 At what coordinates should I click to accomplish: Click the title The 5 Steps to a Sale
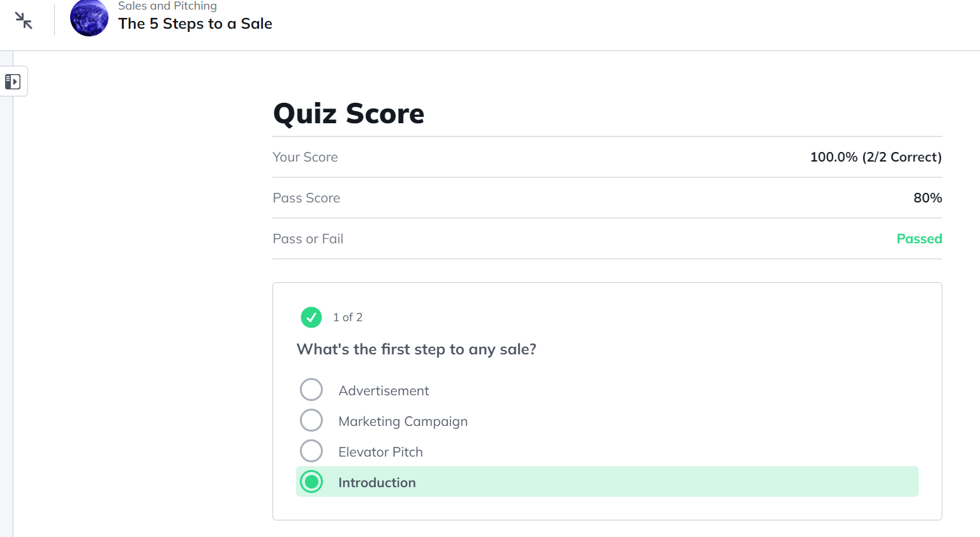tap(195, 24)
